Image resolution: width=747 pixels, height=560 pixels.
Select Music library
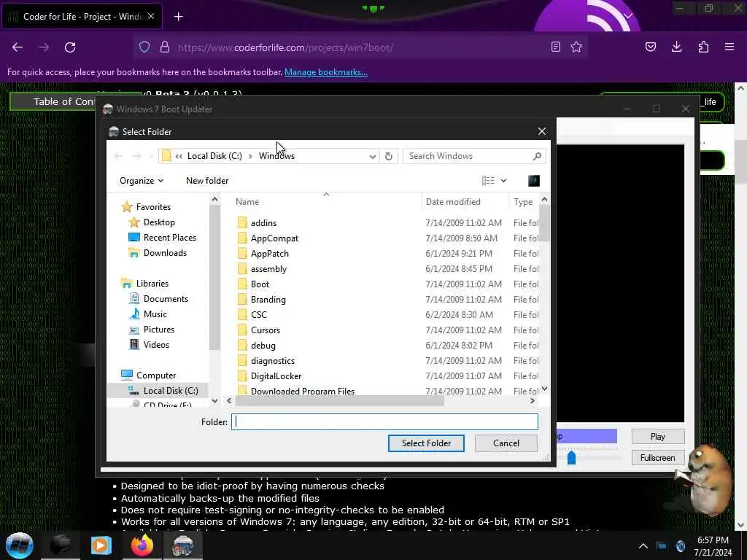tap(155, 314)
